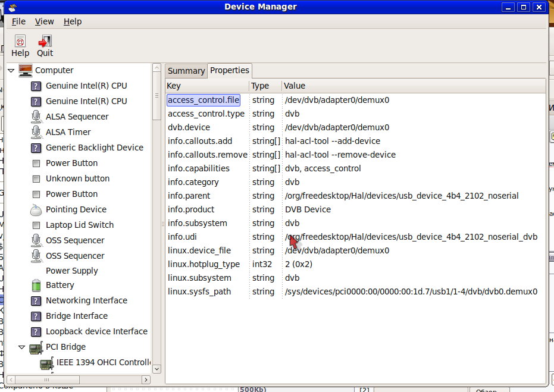Select the PCI Bridge card icon
The width and height of the screenshot is (554, 392).
click(x=36, y=347)
